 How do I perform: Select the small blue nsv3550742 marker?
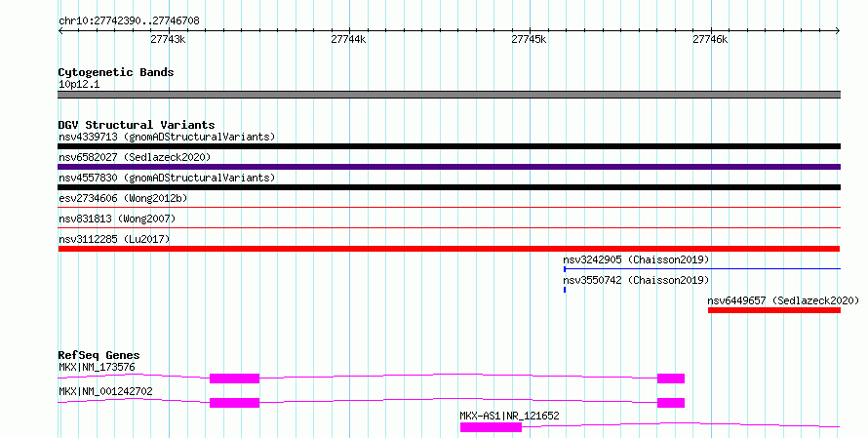coord(565,290)
